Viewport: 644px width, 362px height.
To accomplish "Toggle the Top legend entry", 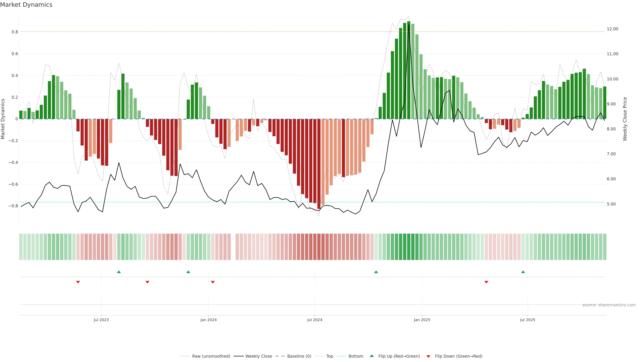I will pyautogui.click(x=330, y=356).
